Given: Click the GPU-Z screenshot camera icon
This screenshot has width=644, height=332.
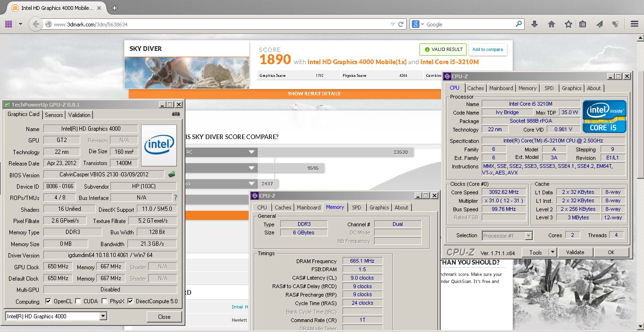Looking at the screenshot, I should click(176, 114).
